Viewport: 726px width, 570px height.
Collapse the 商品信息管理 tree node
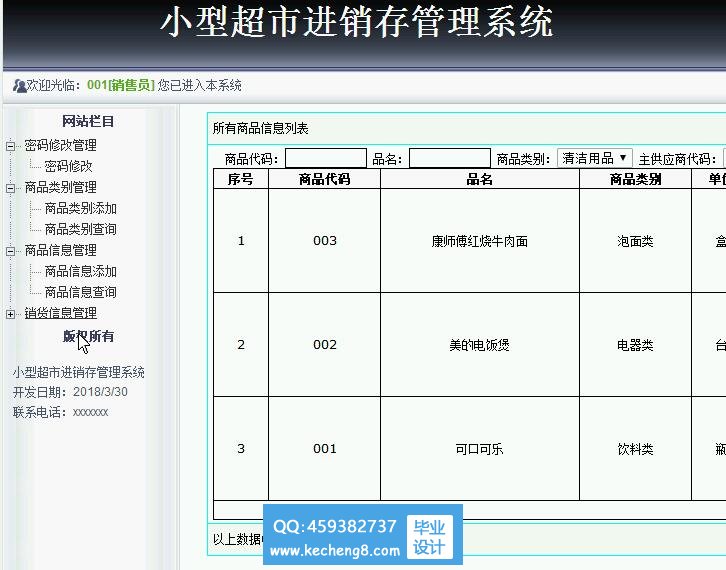pyautogui.click(x=10, y=251)
